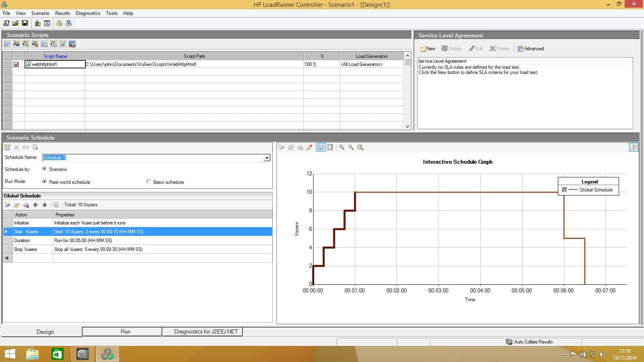
Task: Click the yellow Analyze Results icon
Action: point(59,23)
